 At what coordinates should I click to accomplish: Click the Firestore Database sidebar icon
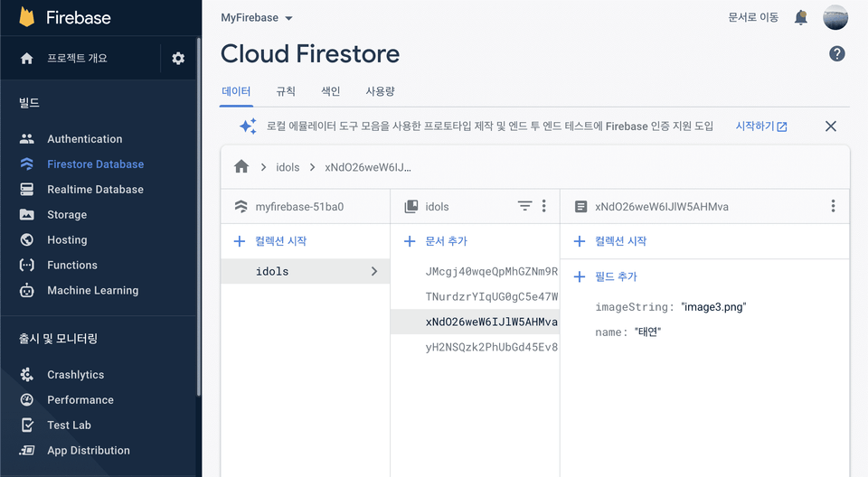tap(26, 164)
